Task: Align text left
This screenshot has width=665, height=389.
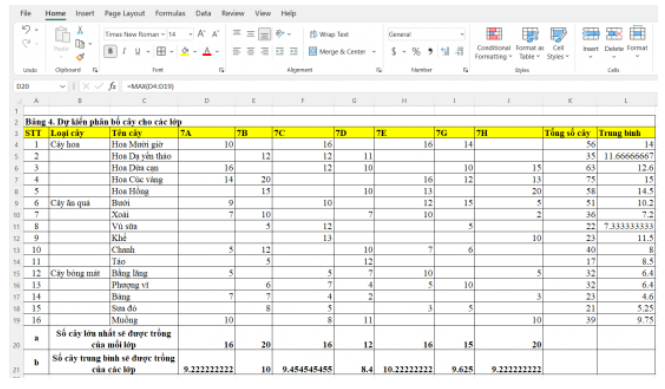Action: [x=237, y=51]
